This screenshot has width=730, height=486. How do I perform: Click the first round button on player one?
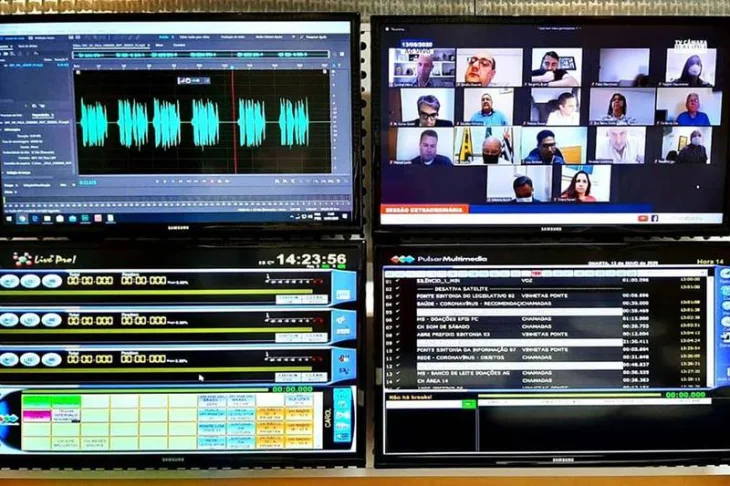[10, 281]
